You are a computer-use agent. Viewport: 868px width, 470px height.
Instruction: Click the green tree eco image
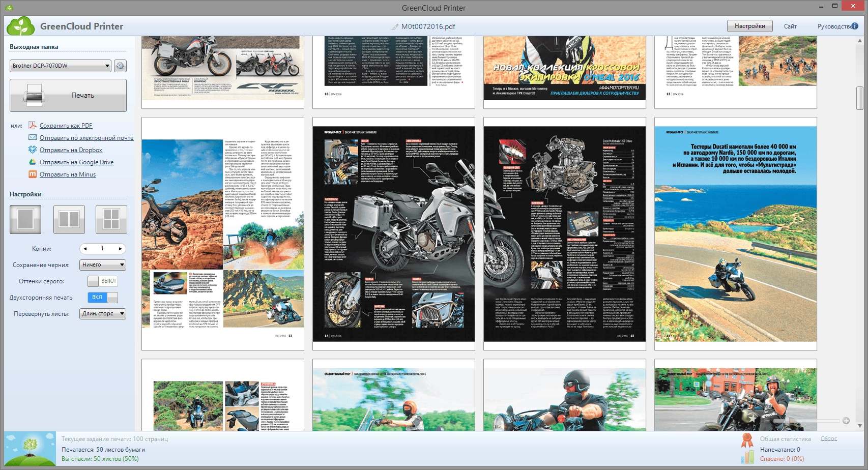(x=30, y=449)
